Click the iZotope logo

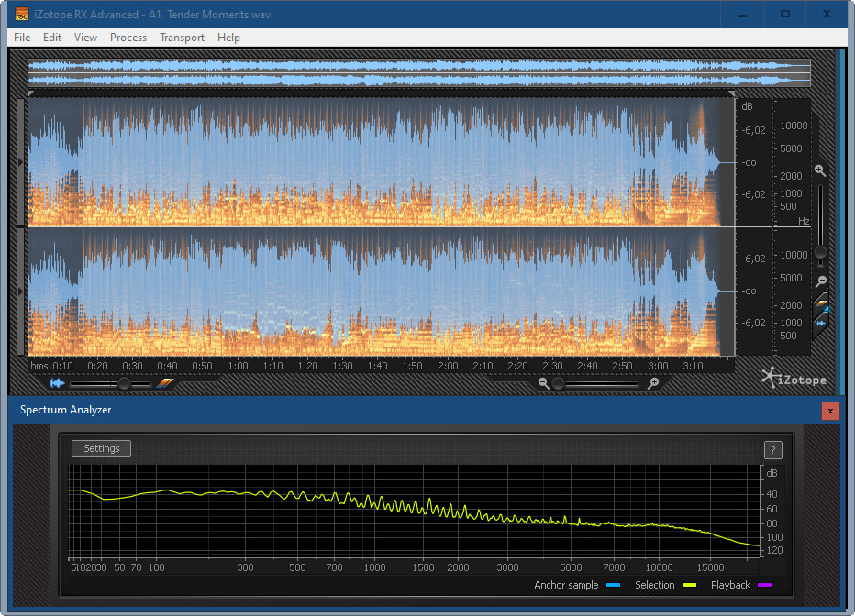[x=794, y=378]
